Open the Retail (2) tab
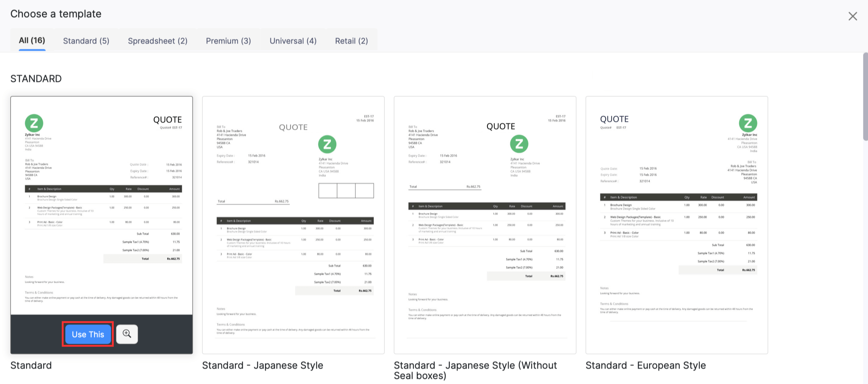Screen dimensions: 868x384 coord(351,41)
